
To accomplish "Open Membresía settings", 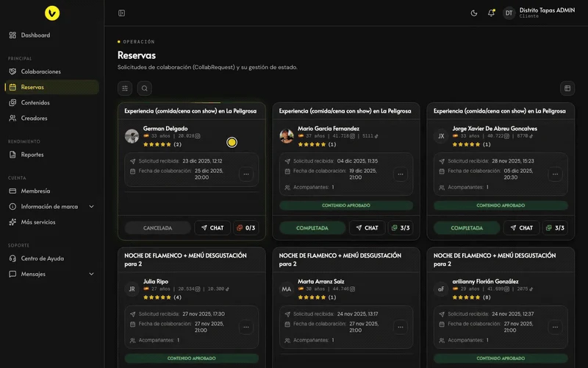I will click(52, 191).
